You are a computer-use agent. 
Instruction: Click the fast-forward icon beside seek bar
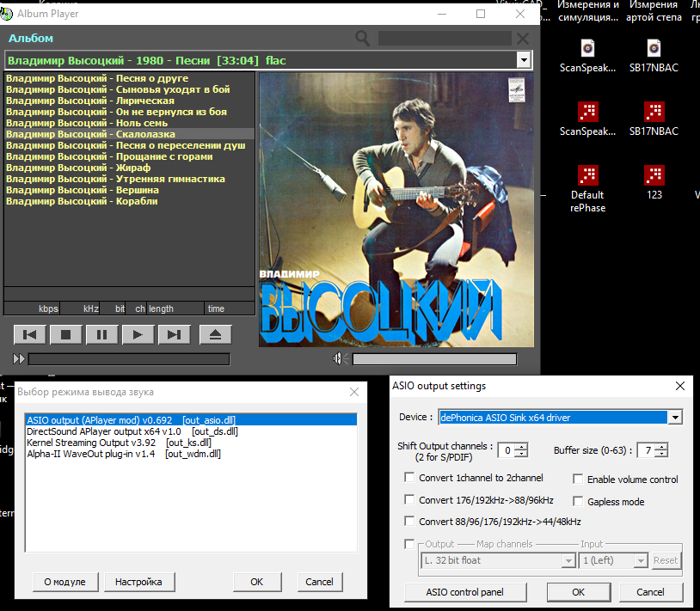(x=19, y=359)
